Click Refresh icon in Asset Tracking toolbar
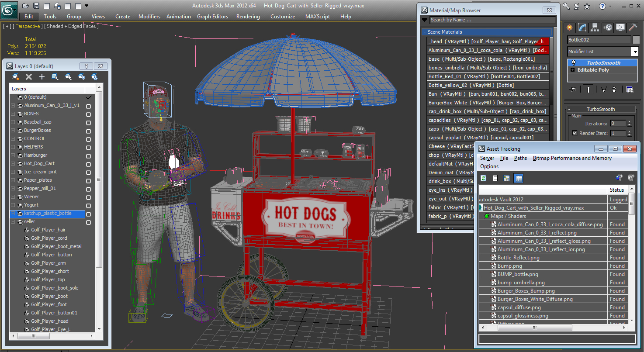Image resolution: width=644 pixels, height=352 pixels. (484, 178)
